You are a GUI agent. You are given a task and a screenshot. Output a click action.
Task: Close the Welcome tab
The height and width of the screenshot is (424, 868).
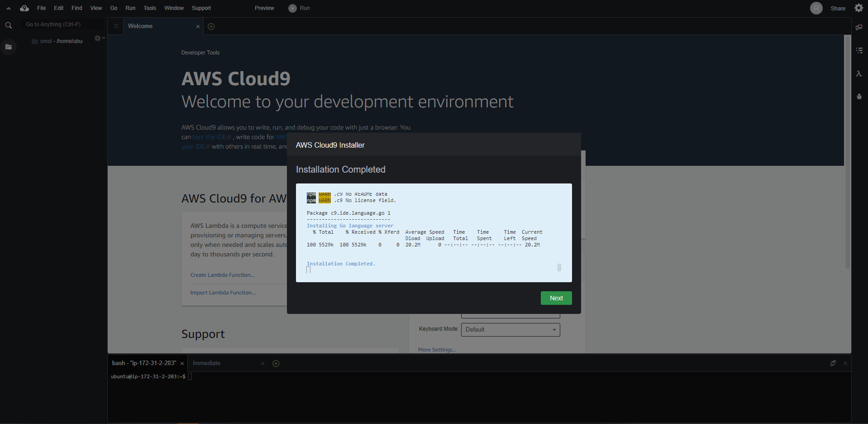(198, 26)
